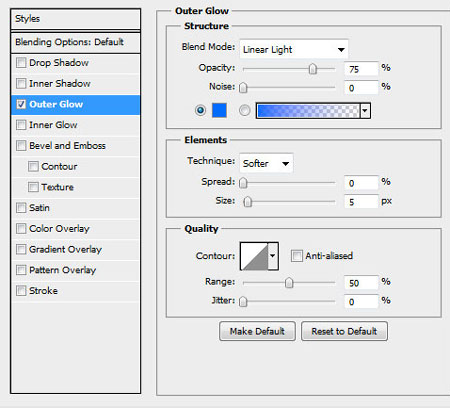Enable the Inner Glow checkbox
The image size is (450, 408).
21,125
